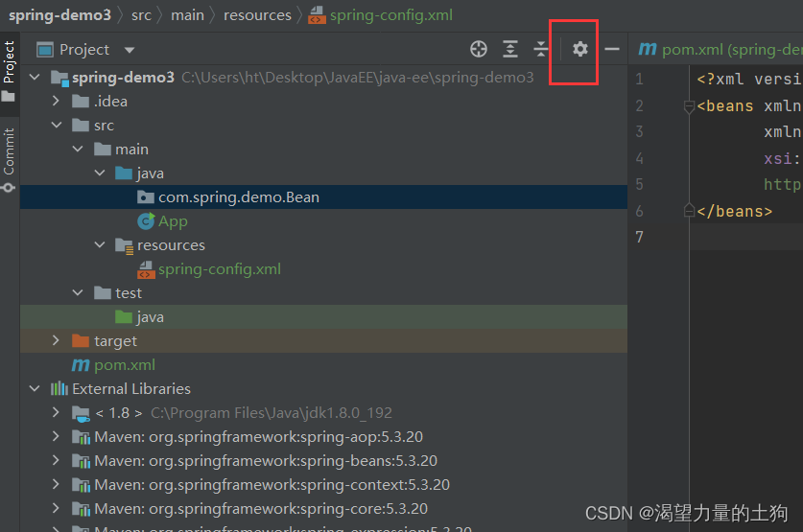Collapse the resources folder node
The image size is (803, 532).
100,245
